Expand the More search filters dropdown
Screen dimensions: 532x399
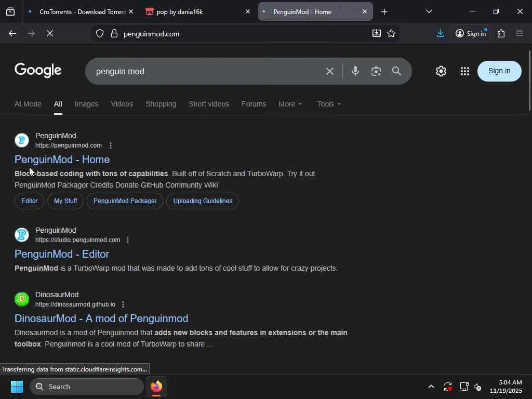point(290,104)
